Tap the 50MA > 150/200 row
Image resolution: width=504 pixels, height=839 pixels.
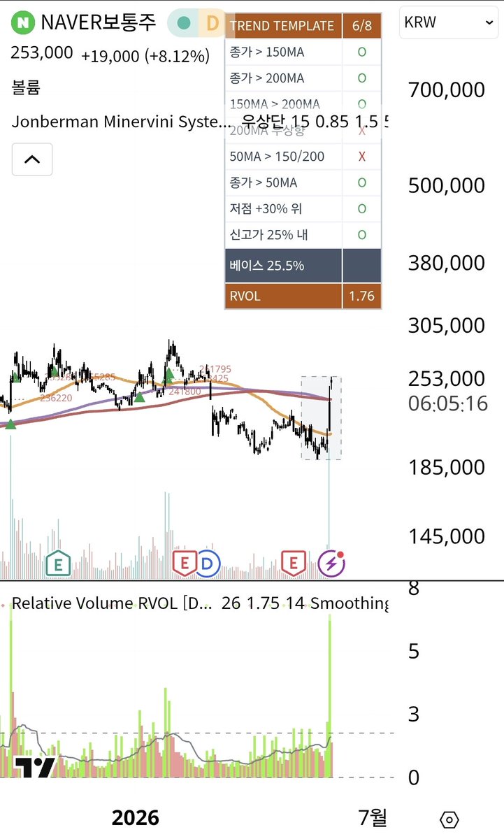[x=303, y=157]
